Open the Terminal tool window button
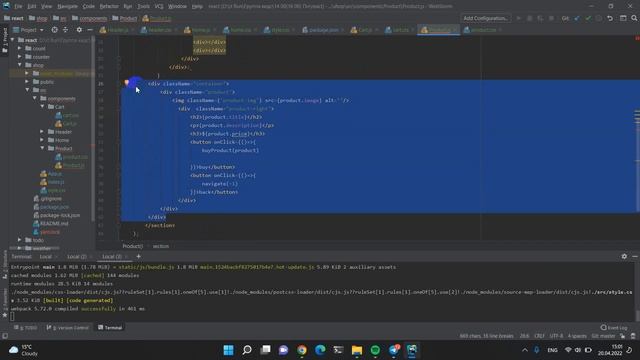Viewport: 640px width, 360px height. 110,327
